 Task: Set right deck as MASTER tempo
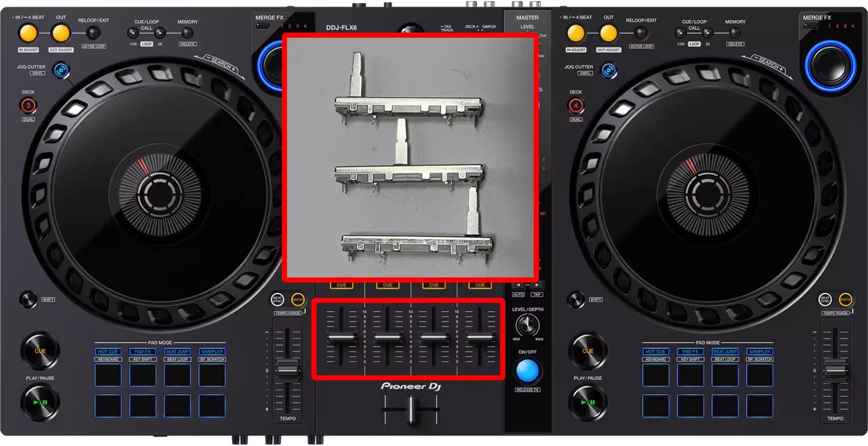[846, 299]
